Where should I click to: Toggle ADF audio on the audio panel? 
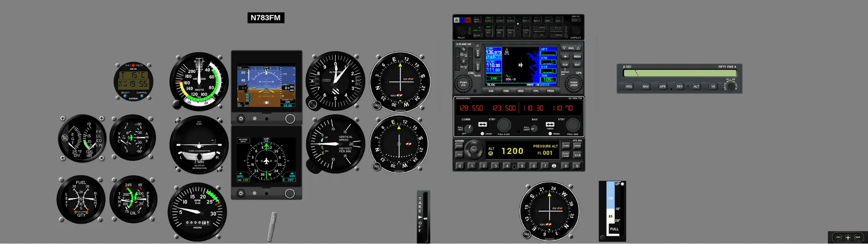pos(558,20)
